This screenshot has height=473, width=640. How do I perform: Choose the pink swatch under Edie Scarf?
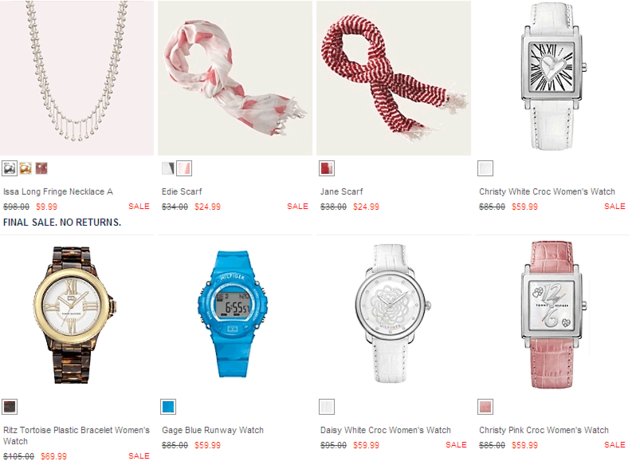pos(184,168)
